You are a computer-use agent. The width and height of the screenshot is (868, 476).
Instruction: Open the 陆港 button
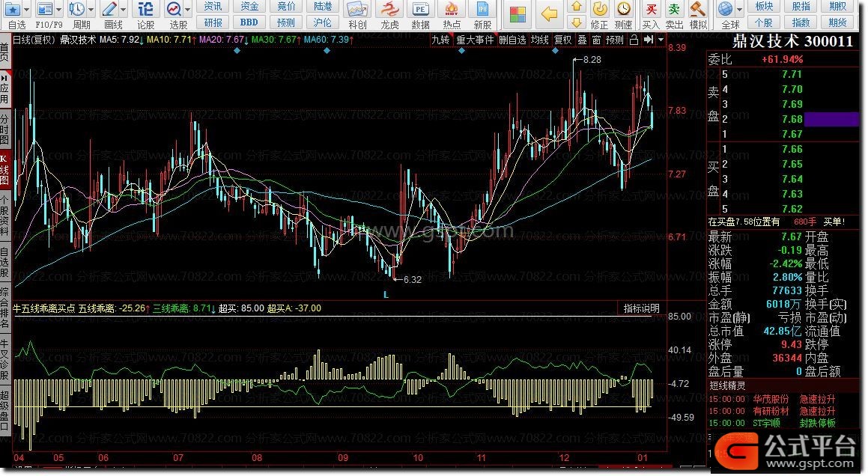click(323, 7)
